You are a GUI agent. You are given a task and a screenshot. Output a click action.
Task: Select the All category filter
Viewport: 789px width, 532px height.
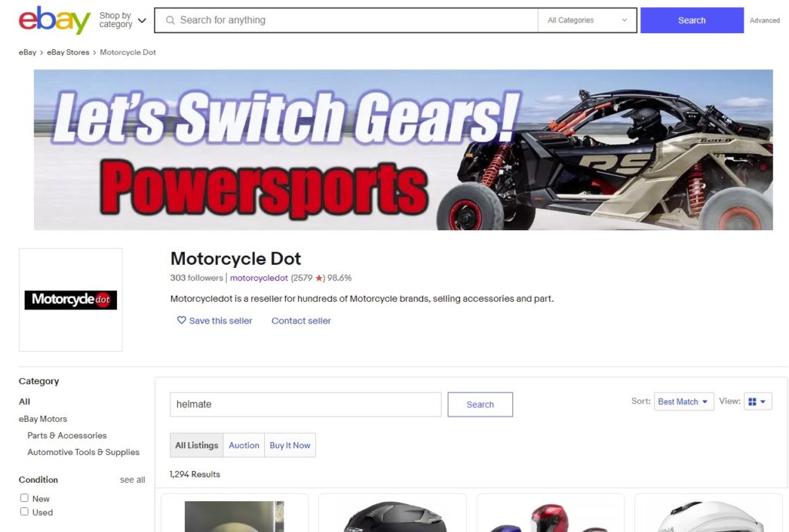coord(24,401)
